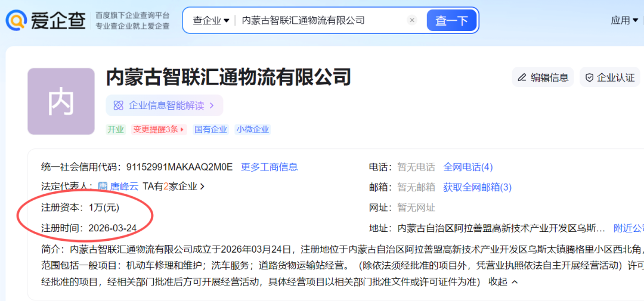Click the 小微企业 tag

[253, 130]
